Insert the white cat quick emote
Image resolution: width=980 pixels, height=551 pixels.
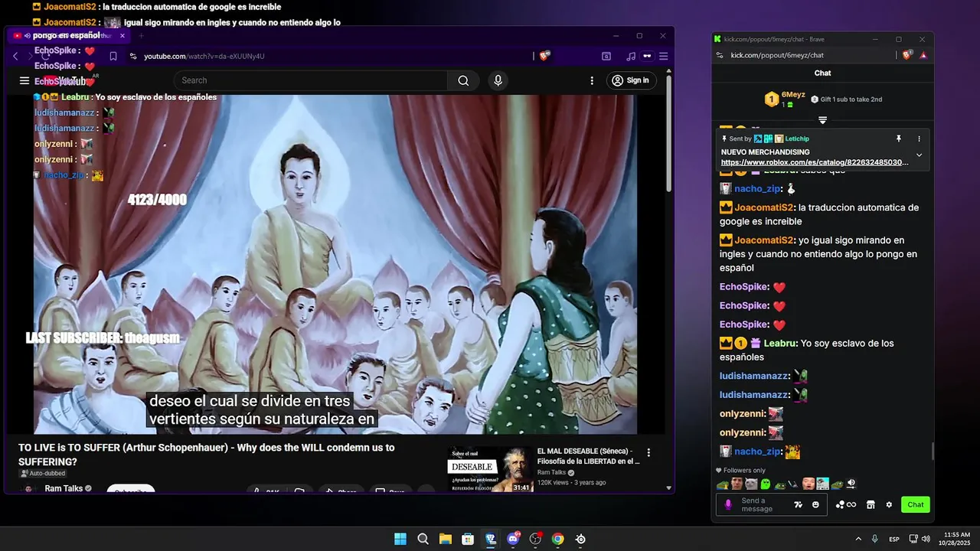[752, 484]
